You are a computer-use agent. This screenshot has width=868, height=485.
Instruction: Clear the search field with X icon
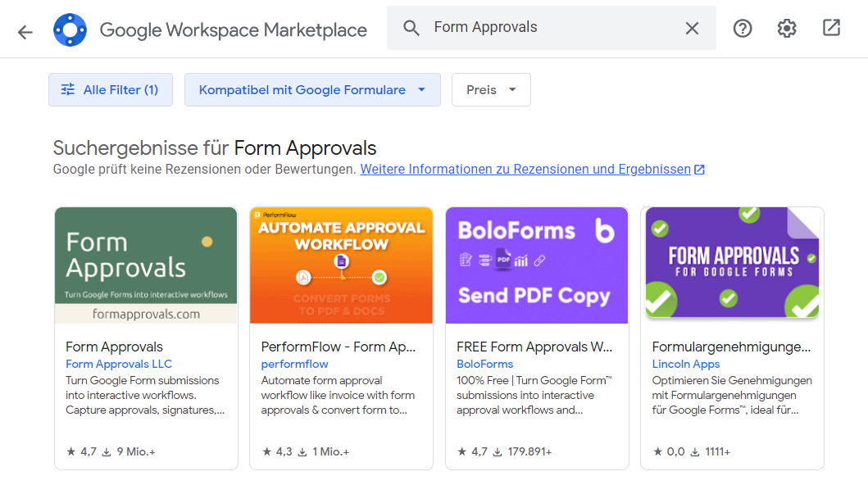click(x=692, y=29)
